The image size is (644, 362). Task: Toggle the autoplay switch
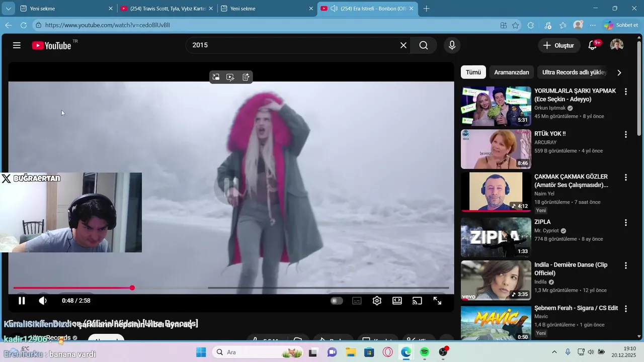click(337, 301)
